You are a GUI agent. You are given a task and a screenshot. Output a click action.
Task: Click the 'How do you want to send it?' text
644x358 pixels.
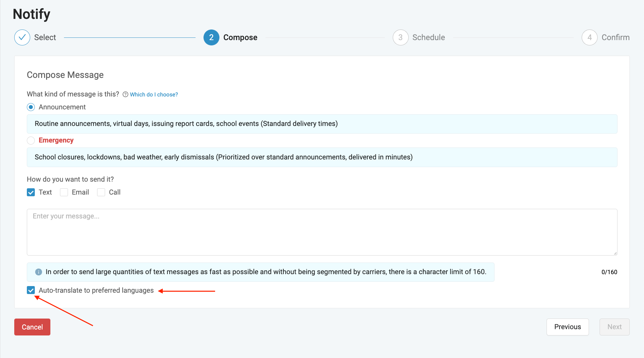(x=70, y=179)
